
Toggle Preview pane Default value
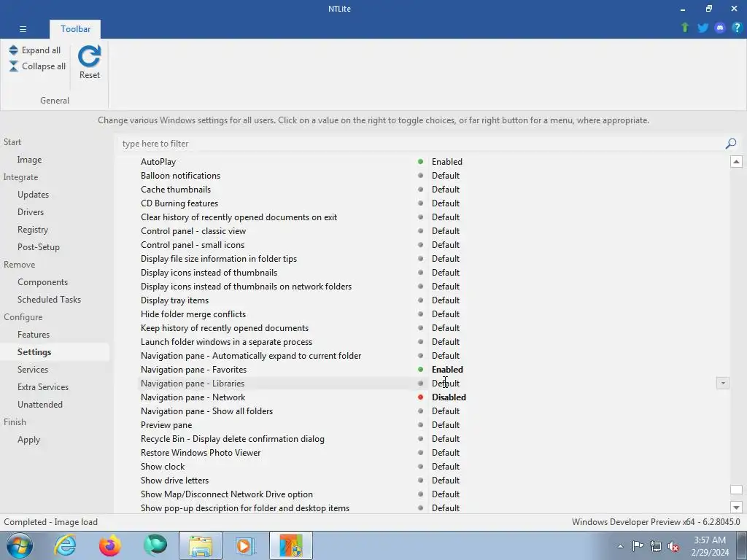446,425
